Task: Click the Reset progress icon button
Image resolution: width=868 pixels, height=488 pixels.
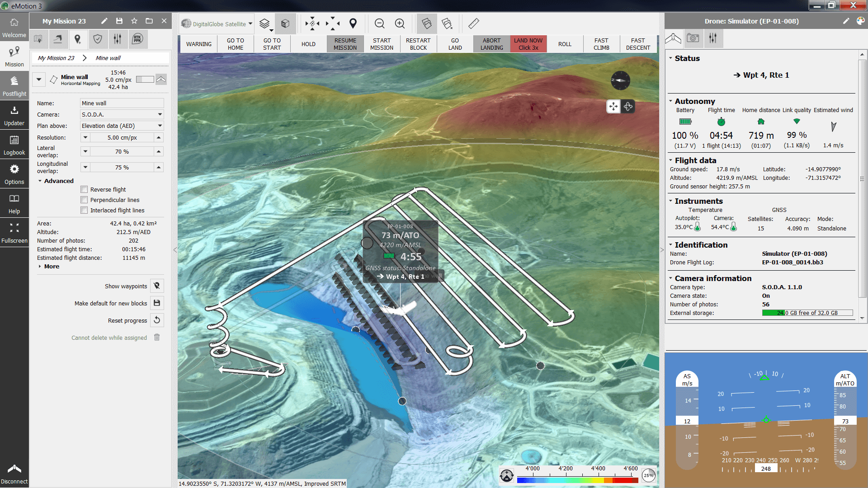Action: click(157, 320)
